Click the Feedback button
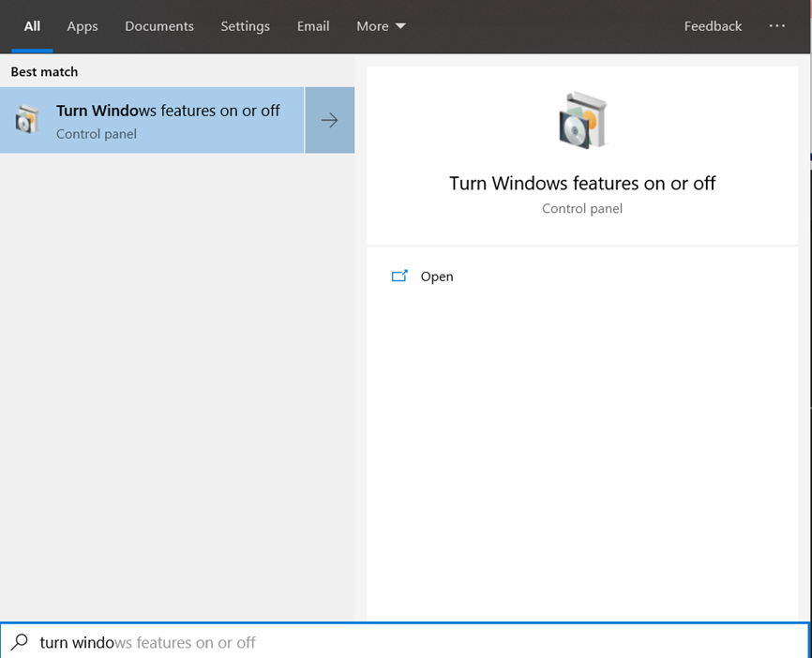This screenshot has width=812, height=658. [714, 26]
